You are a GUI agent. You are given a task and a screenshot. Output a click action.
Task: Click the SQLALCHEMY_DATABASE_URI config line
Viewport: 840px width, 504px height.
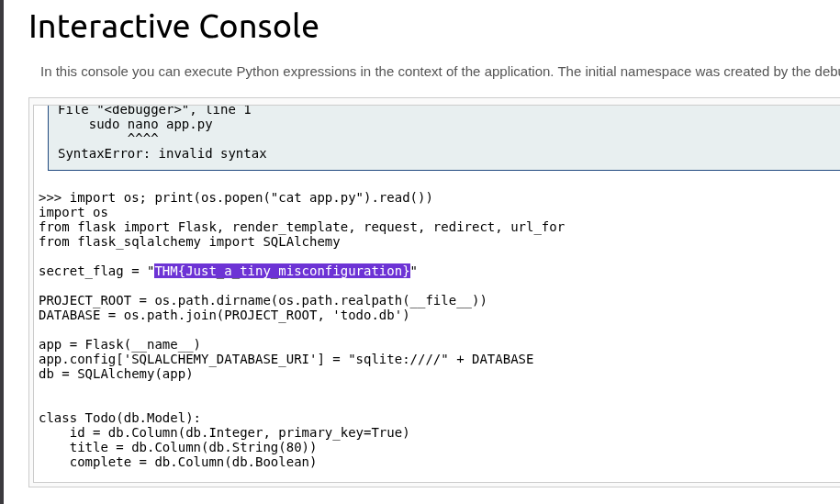[286, 359]
